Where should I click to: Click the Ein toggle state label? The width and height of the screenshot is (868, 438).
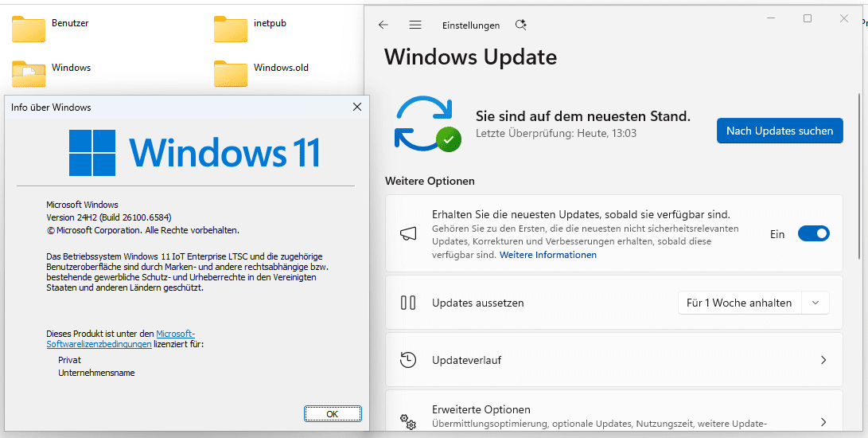click(777, 234)
